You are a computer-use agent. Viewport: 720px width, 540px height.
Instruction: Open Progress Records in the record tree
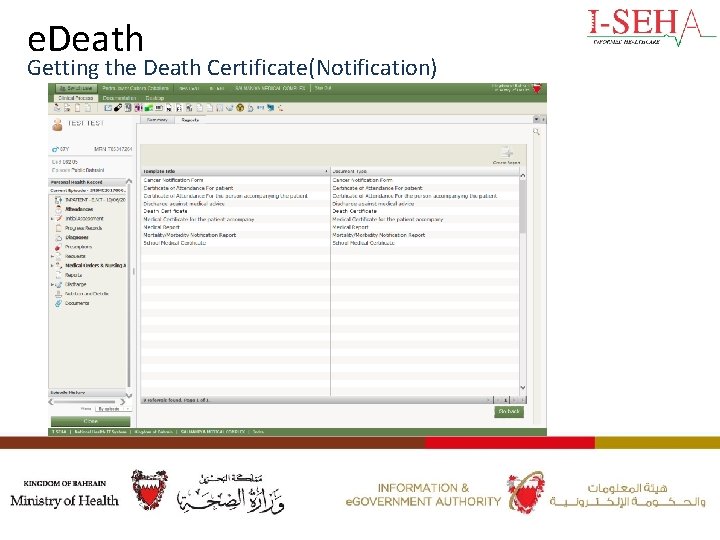(x=84, y=228)
